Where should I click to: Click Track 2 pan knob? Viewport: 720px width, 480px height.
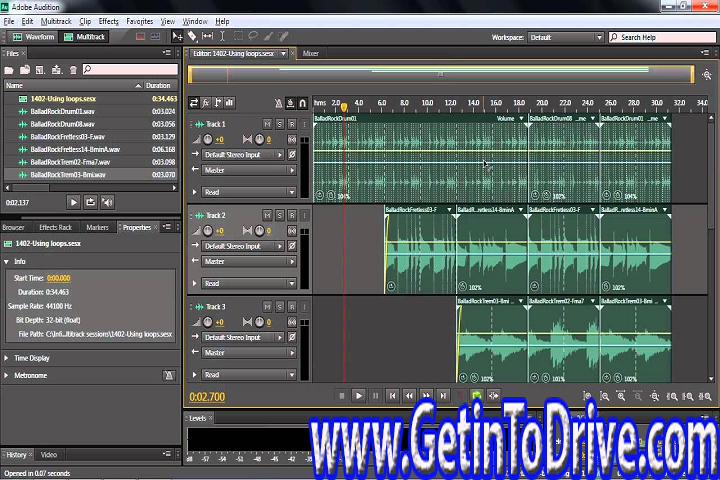pyautogui.click(x=259, y=231)
